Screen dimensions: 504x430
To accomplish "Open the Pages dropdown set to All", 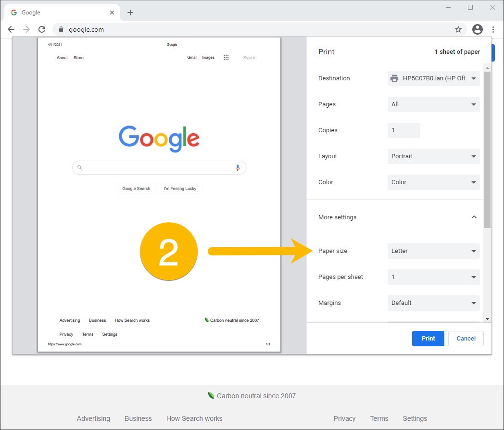I will click(433, 104).
